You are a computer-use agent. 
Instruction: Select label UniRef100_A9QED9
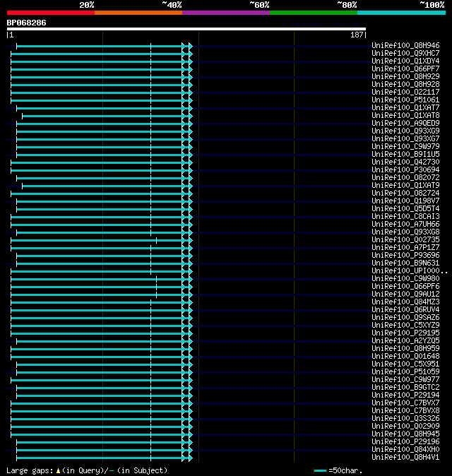pyautogui.click(x=405, y=124)
